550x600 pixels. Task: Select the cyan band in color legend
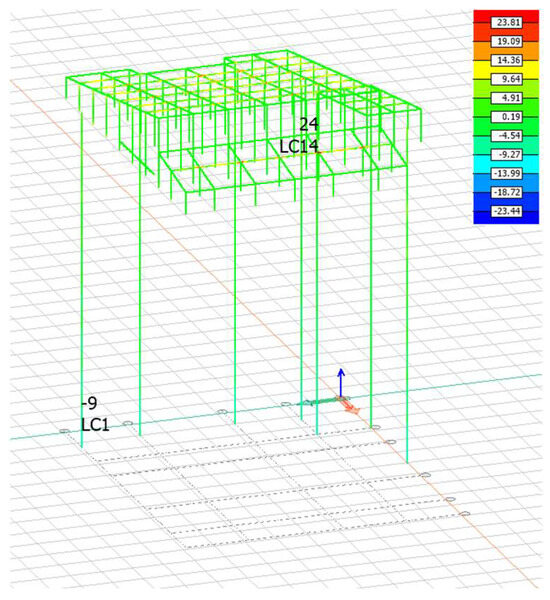(x=506, y=164)
